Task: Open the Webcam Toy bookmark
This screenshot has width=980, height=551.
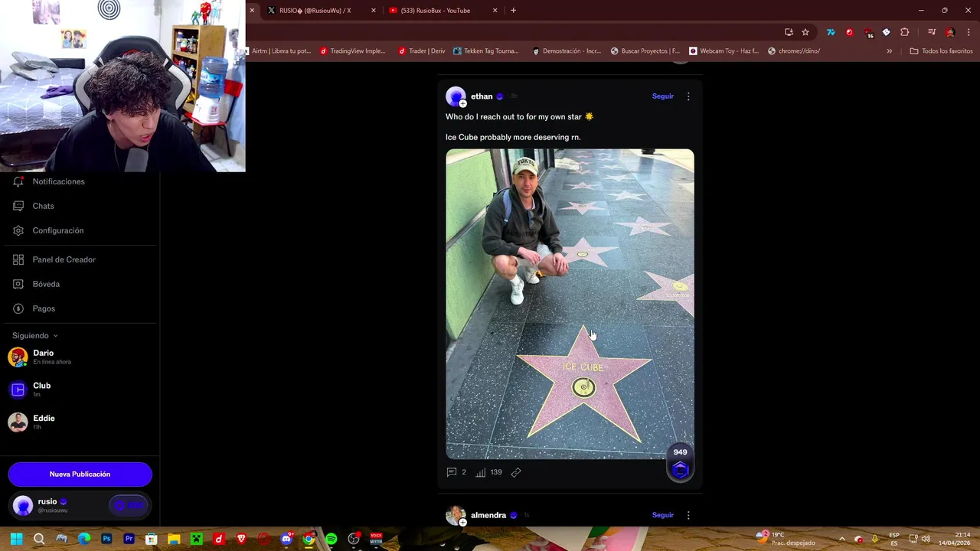Action: pyautogui.click(x=724, y=51)
